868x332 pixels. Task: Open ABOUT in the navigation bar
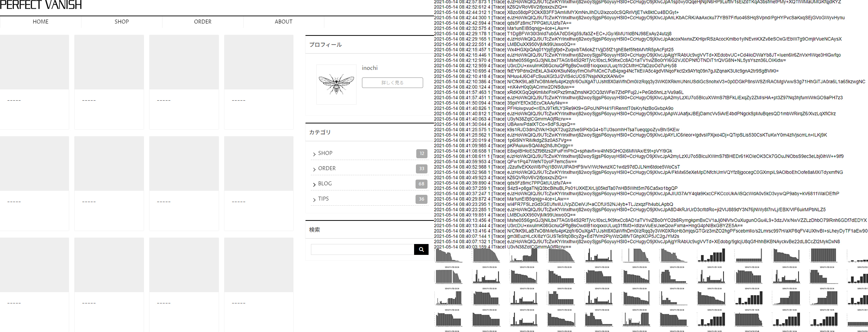click(x=283, y=22)
